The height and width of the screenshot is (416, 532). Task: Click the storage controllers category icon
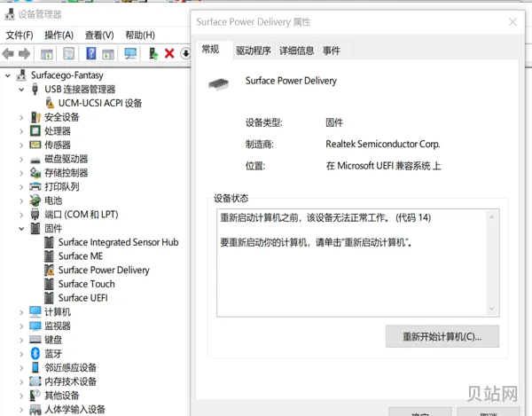point(35,173)
